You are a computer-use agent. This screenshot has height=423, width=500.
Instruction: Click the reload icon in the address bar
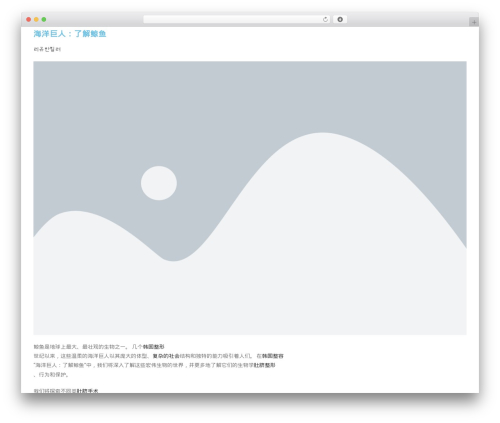click(x=325, y=20)
